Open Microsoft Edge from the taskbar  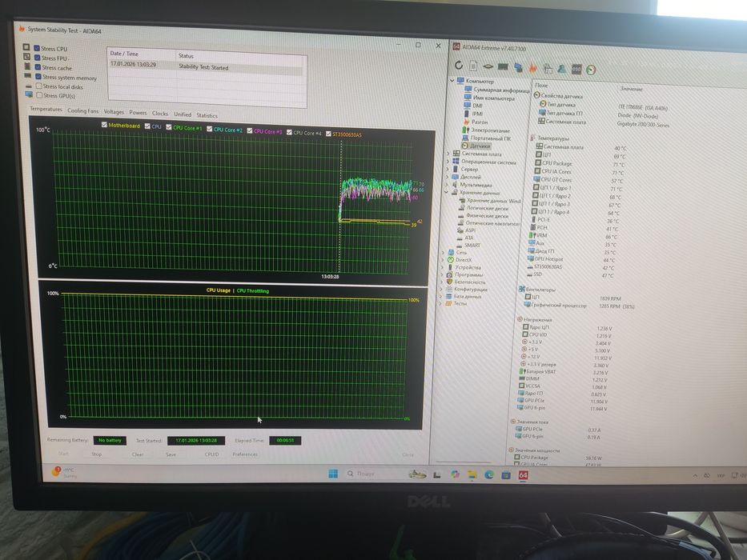pyautogui.click(x=488, y=474)
